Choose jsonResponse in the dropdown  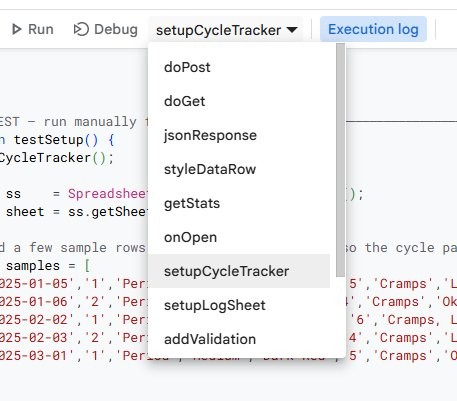pos(239,135)
